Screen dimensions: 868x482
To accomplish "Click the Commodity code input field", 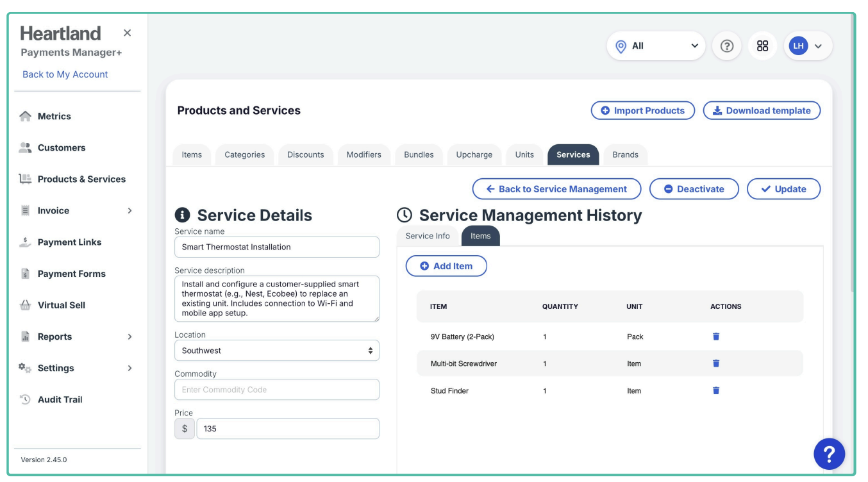I will (x=276, y=390).
